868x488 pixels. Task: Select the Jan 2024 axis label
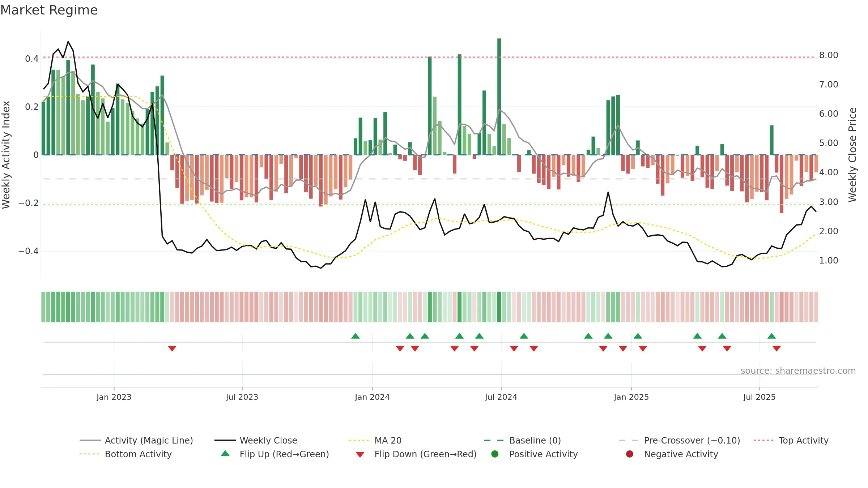point(372,397)
